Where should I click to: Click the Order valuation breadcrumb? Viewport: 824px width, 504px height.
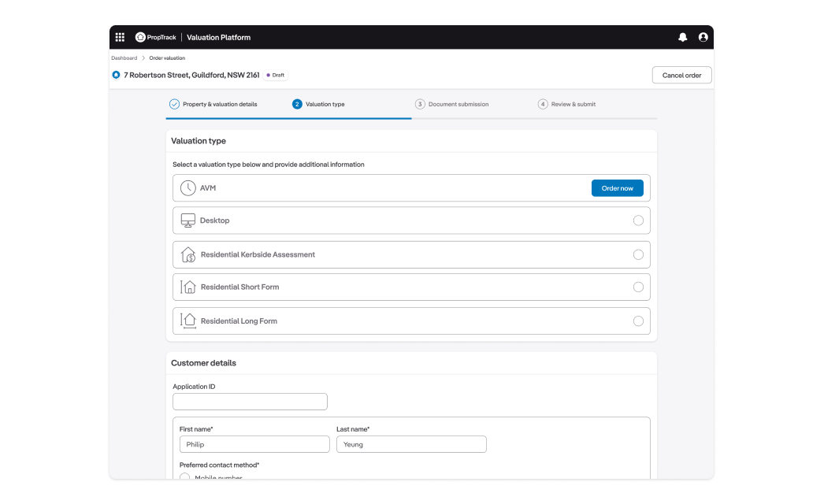(167, 57)
